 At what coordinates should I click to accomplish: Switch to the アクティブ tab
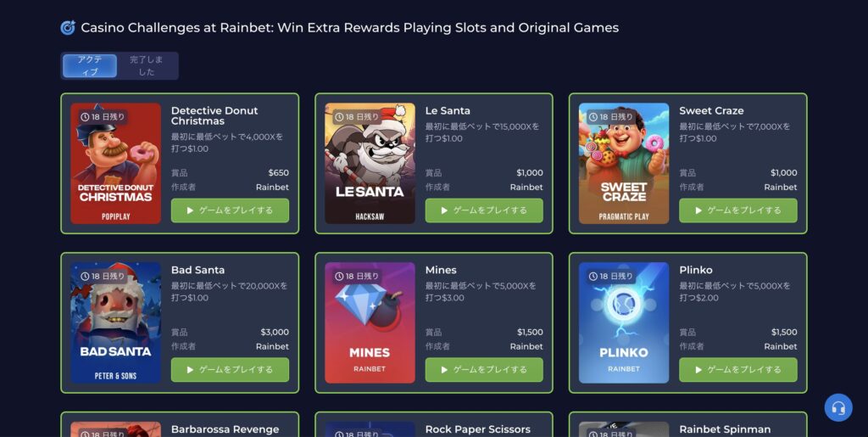tap(90, 66)
